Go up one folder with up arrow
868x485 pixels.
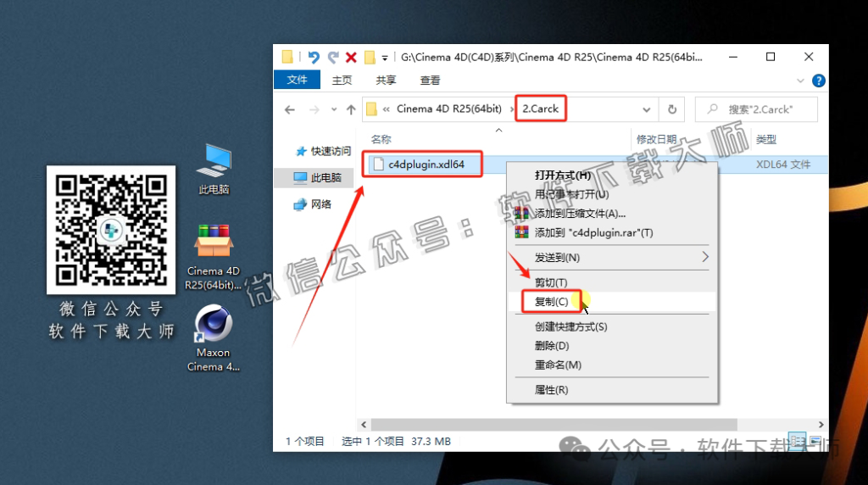point(351,109)
